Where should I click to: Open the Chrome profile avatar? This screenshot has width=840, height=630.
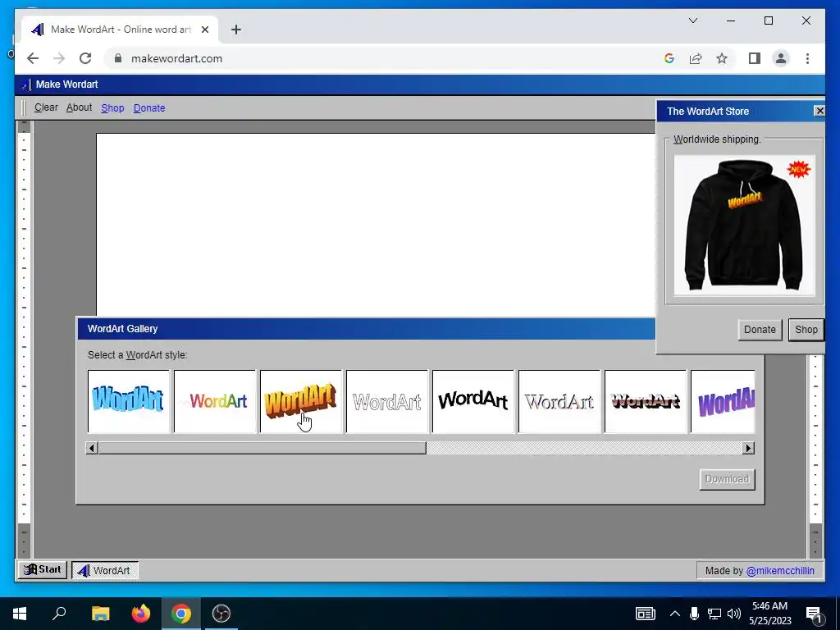[781, 58]
